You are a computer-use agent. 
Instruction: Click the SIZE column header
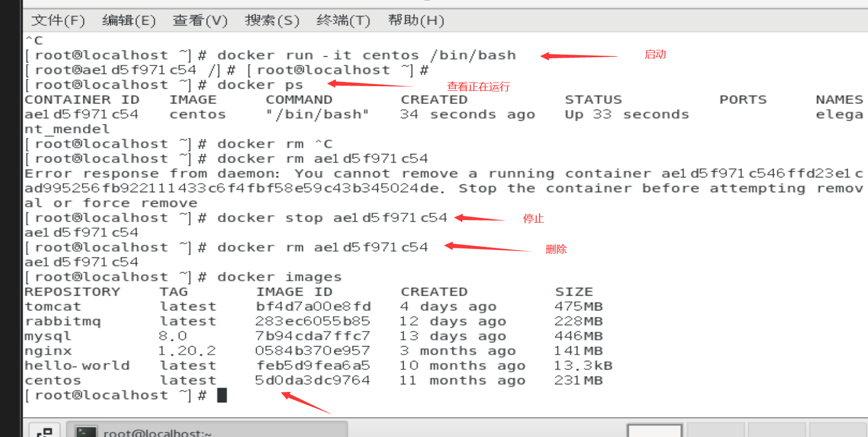574,292
